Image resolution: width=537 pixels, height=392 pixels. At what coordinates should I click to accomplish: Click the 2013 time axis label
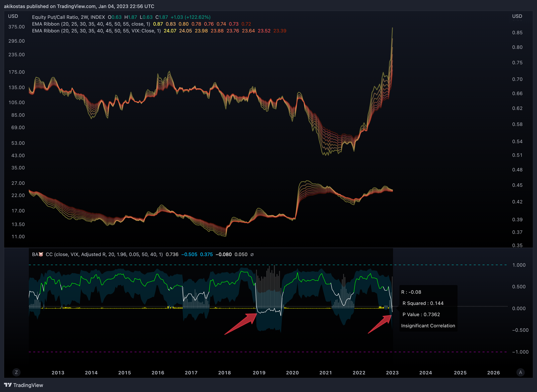58,373
